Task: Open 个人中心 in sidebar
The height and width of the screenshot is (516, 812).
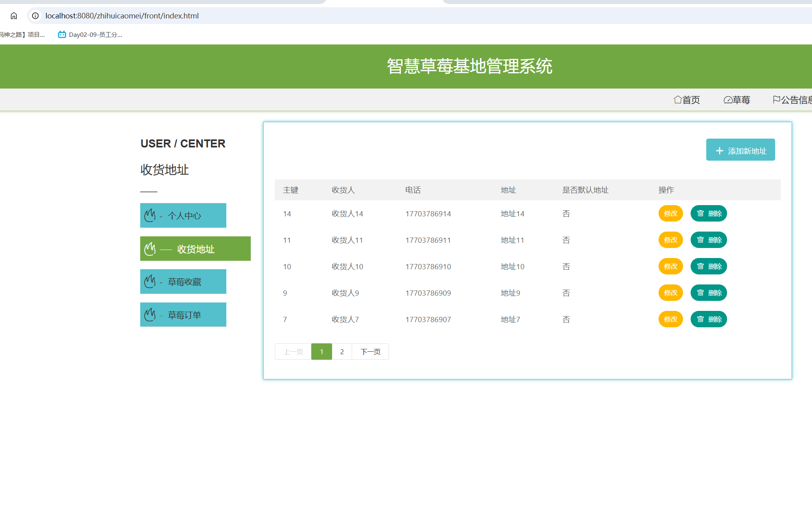Action: point(183,216)
